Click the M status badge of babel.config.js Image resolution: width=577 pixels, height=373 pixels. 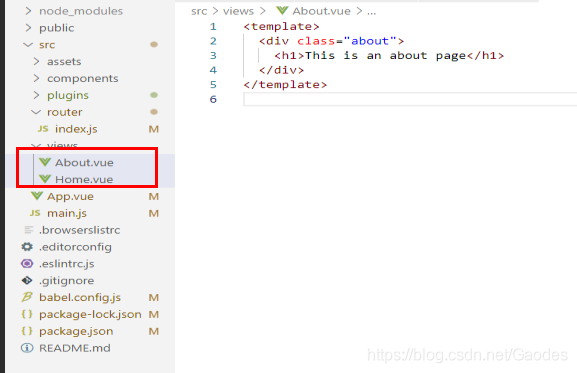(x=153, y=297)
